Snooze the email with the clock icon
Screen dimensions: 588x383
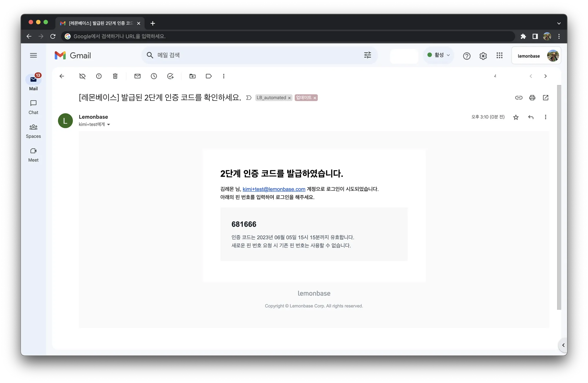(154, 76)
